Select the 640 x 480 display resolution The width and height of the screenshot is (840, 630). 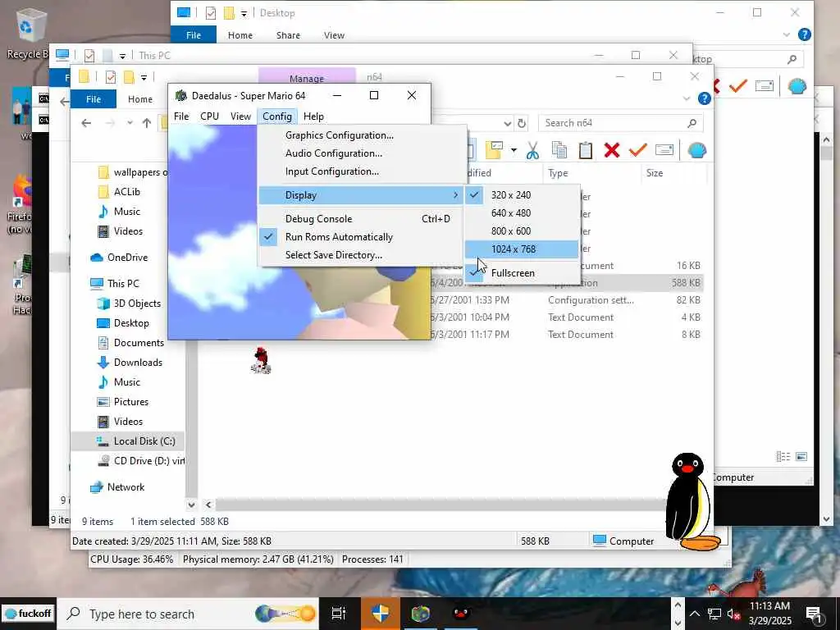(x=522, y=212)
